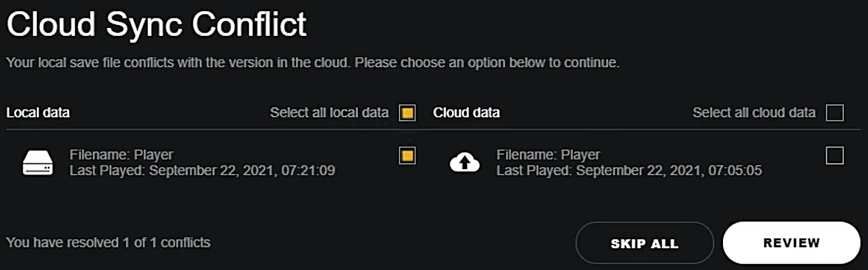Click the local hard drive icon

(38, 163)
